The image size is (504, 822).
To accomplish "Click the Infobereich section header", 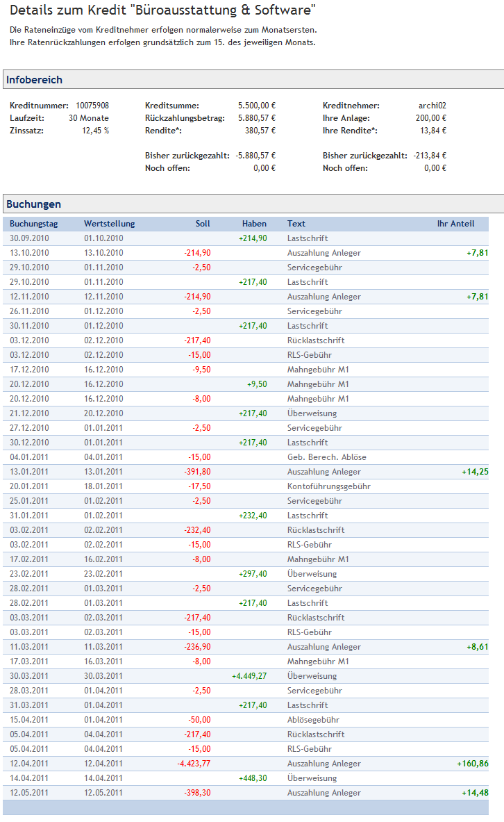I will point(35,80).
